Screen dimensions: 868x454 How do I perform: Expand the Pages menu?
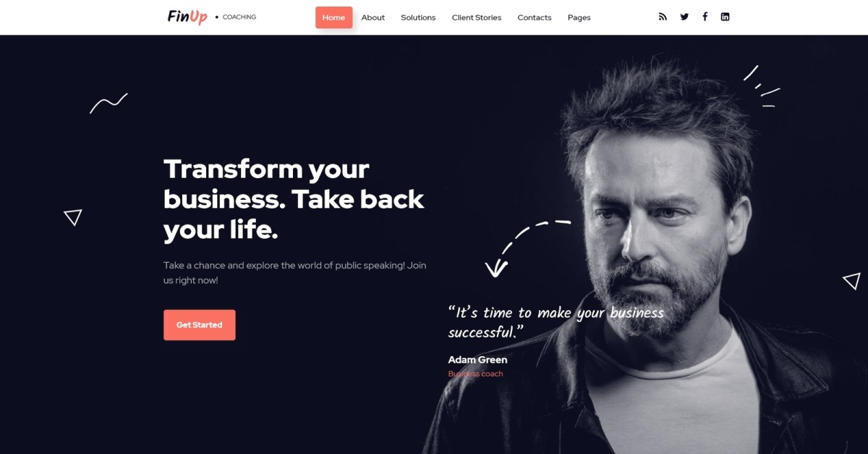click(x=579, y=17)
